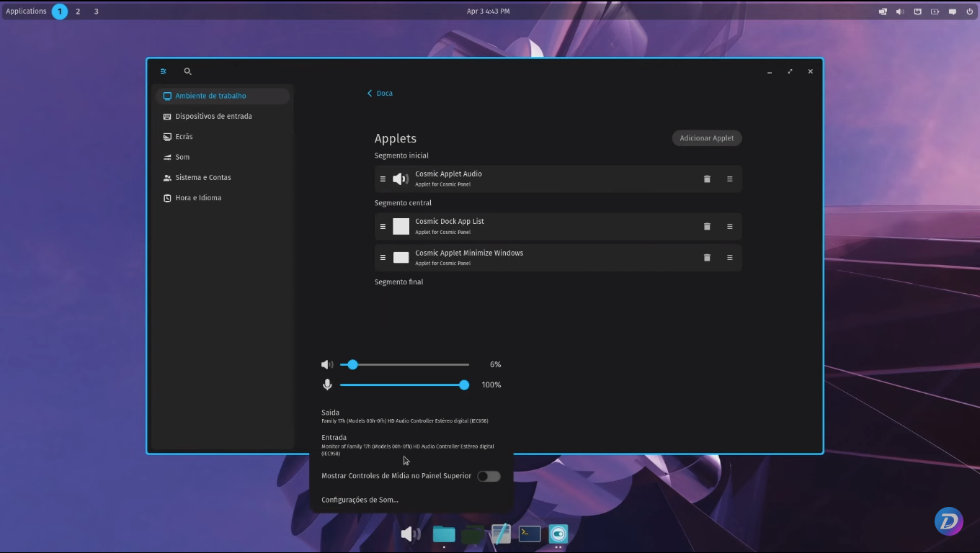Click the white icon of Cosmic Dock App List
980x553 pixels.
tap(401, 226)
